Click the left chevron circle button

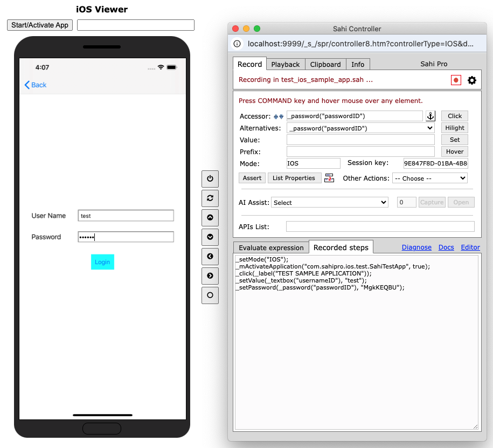click(x=210, y=257)
